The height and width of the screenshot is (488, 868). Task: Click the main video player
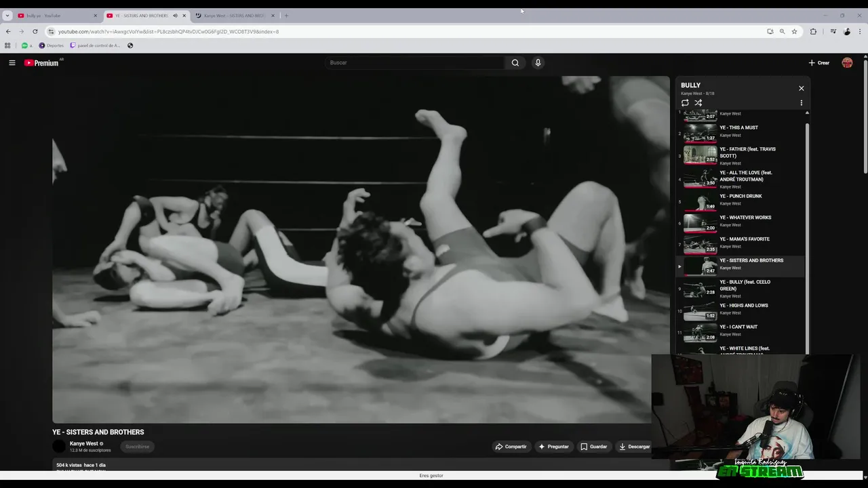[x=361, y=249]
